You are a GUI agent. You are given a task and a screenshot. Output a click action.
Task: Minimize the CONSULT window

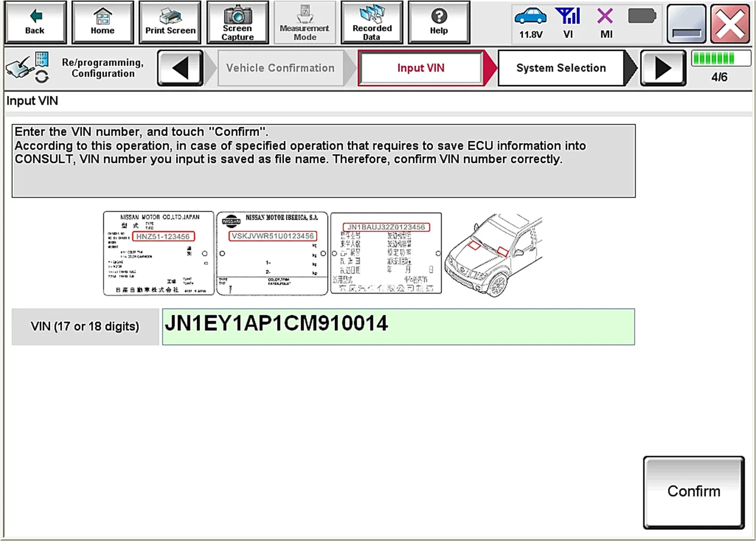coord(687,23)
